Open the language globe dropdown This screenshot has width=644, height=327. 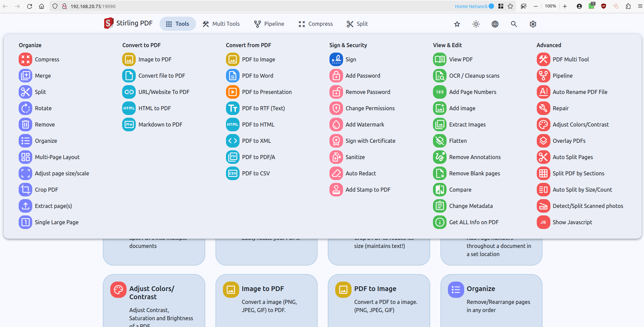pyautogui.click(x=495, y=24)
